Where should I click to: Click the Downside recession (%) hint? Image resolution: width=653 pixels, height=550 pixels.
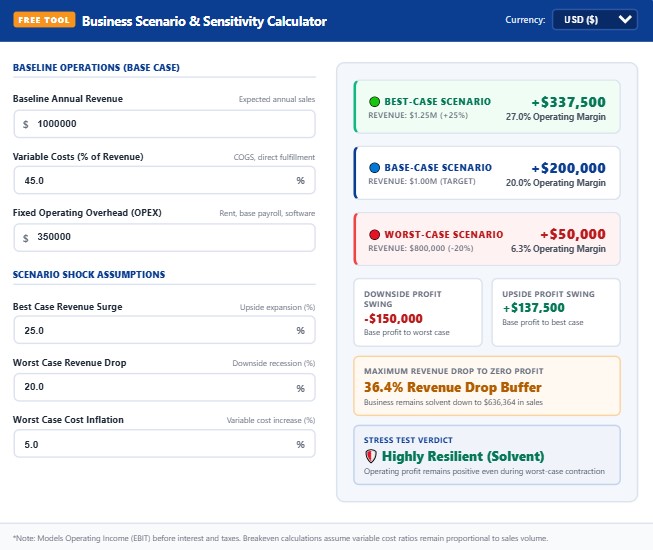pyautogui.click(x=274, y=363)
